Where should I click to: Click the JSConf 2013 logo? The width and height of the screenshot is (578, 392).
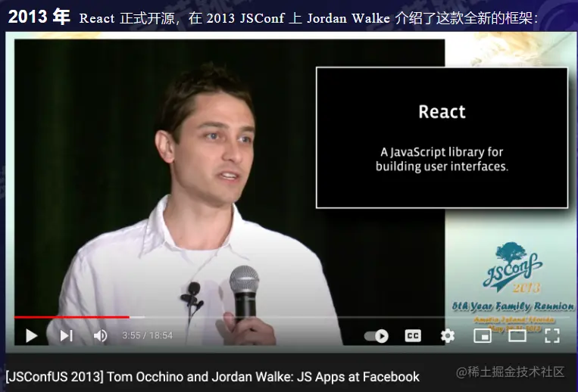click(x=513, y=268)
